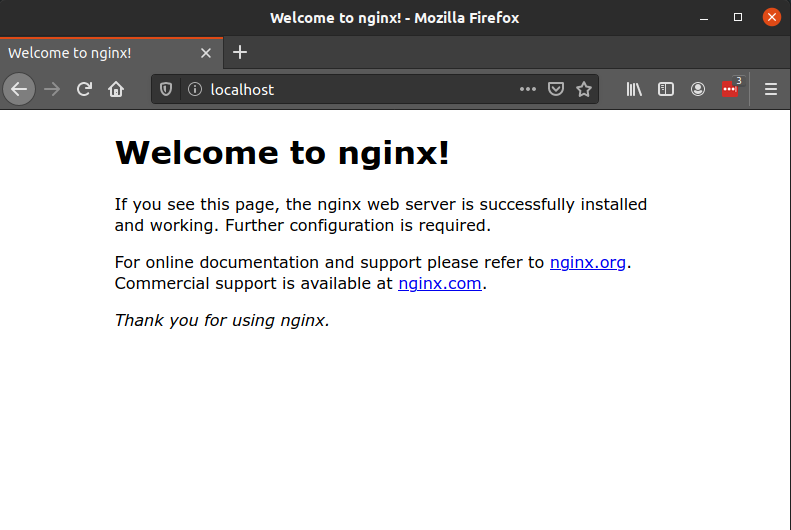This screenshot has width=791, height=530.
Task: Open a new tab with the plus
Action: pyautogui.click(x=240, y=52)
